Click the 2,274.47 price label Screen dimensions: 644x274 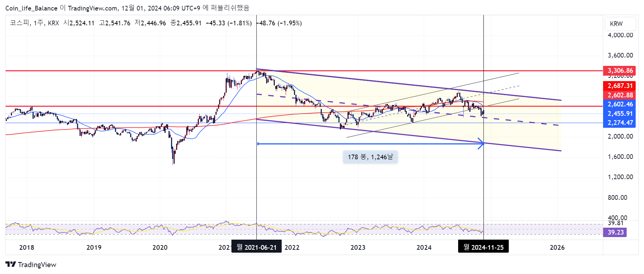tap(619, 123)
